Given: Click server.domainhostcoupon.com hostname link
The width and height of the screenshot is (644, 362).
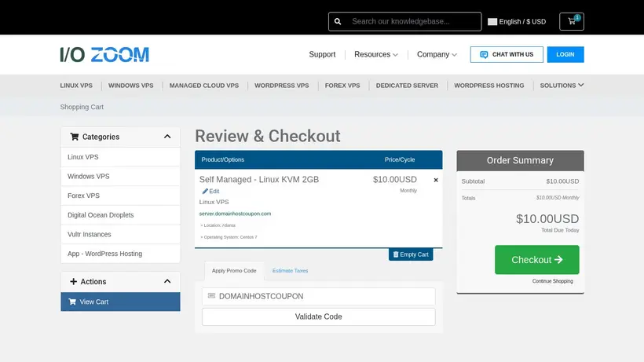Looking at the screenshot, I should coord(235,214).
